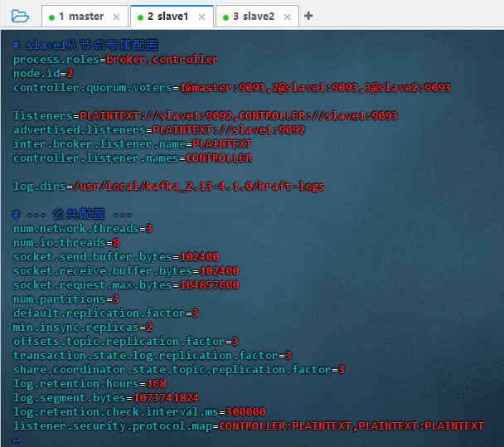
Task: Click 'share.coordinator.state.topic.replication.factor=3' line
Action: coord(179,370)
